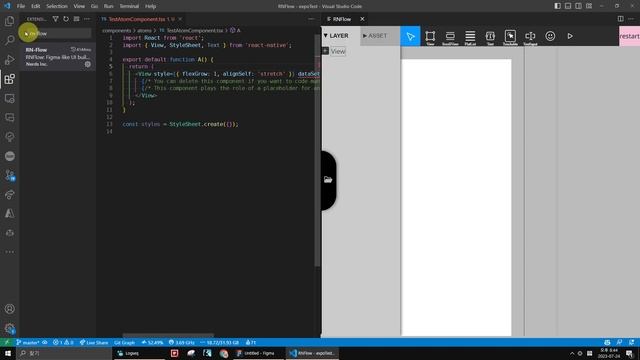The image size is (640, 360).
Task: Open the Help menu
Action: [151, 6]
